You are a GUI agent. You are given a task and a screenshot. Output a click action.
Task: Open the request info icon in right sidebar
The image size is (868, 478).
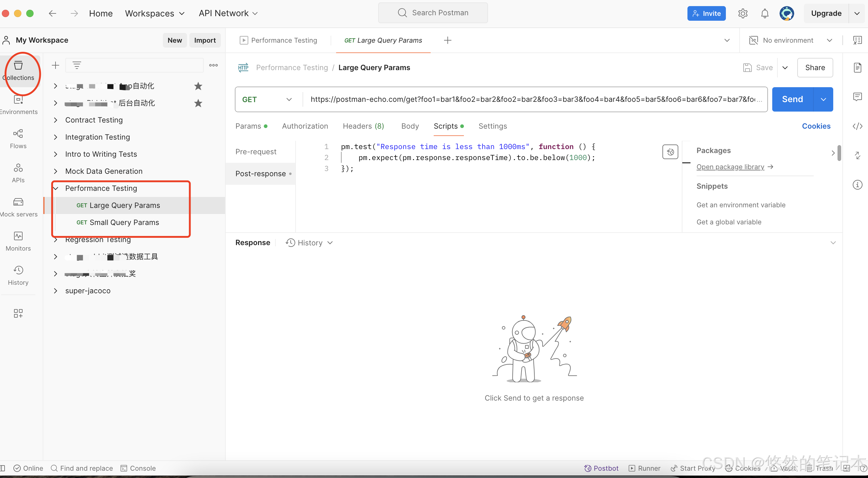pyautogui.click(x=857, y=185)
